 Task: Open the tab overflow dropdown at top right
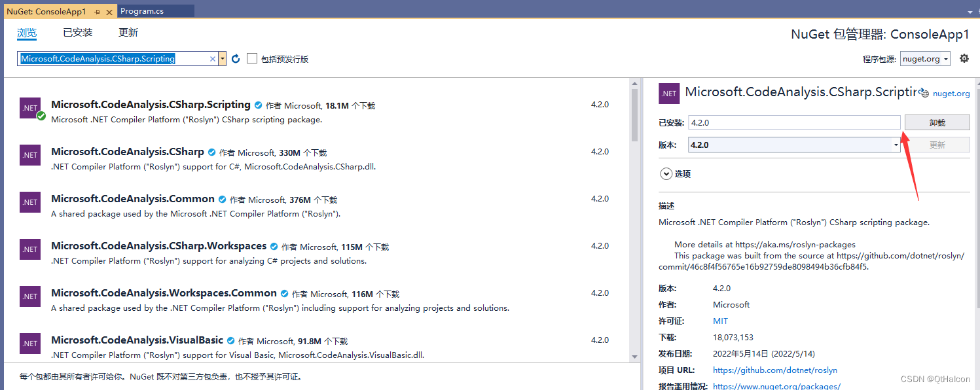coord(970,12)
